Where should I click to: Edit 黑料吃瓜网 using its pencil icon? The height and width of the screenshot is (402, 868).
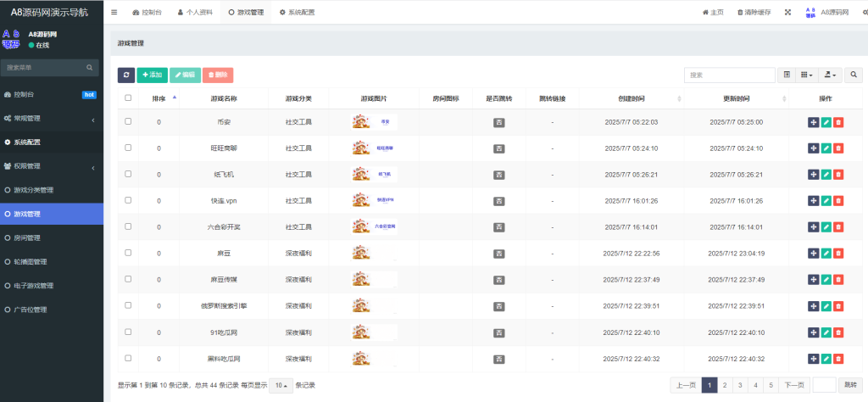[x=826, y=359]
